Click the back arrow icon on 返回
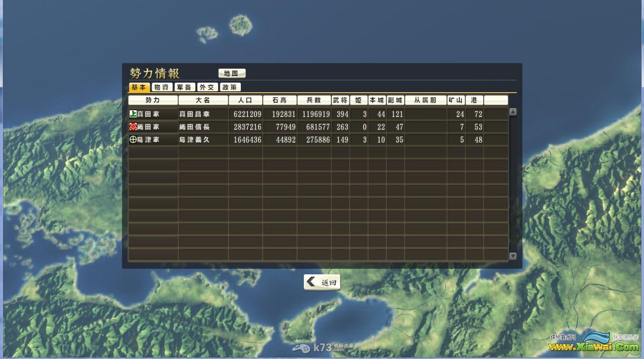 [x=311, y=282]
